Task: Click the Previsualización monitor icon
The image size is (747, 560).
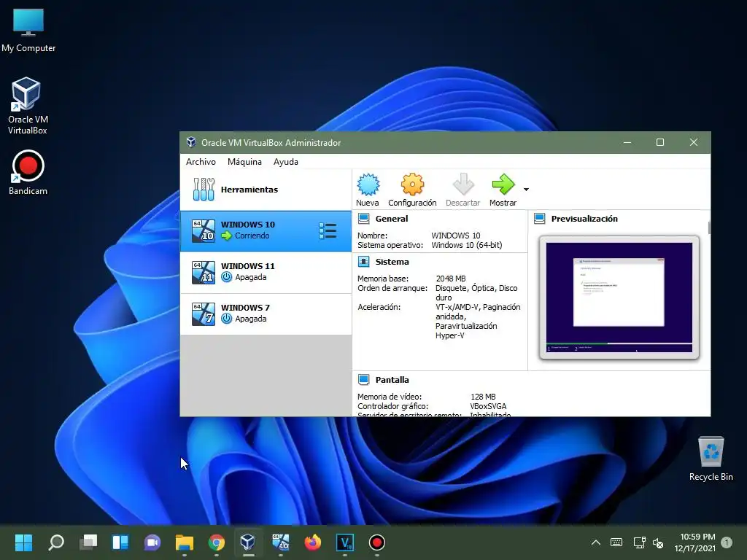Action: coord(539,219)
